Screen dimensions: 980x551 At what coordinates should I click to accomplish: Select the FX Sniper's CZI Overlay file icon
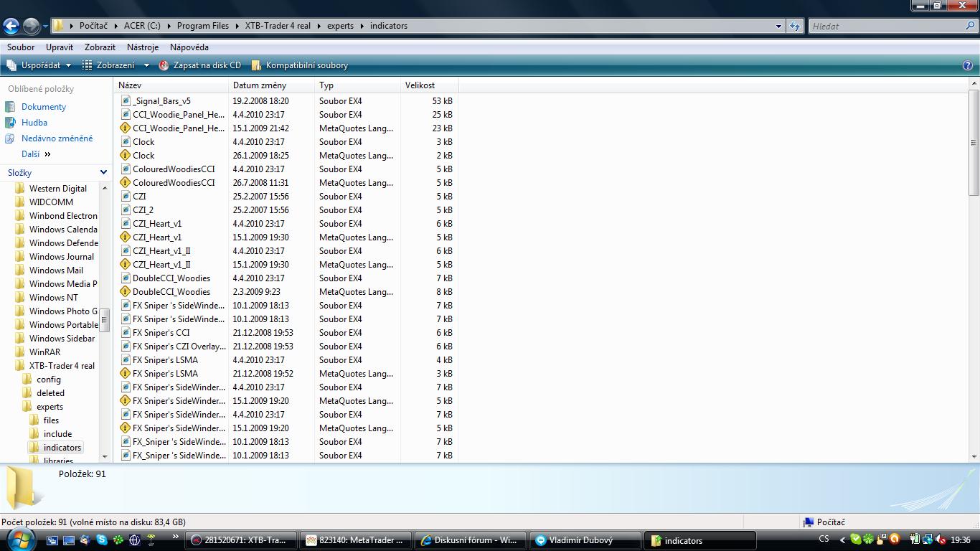pos(126,347)
